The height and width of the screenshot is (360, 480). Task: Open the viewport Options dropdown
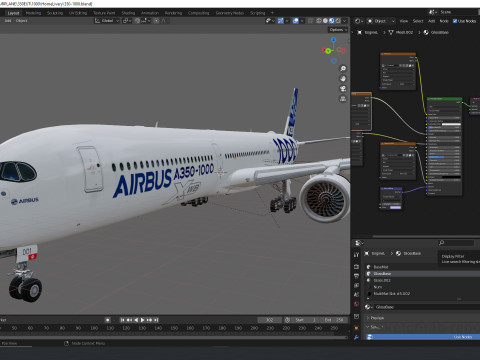[x=338, y=30]
